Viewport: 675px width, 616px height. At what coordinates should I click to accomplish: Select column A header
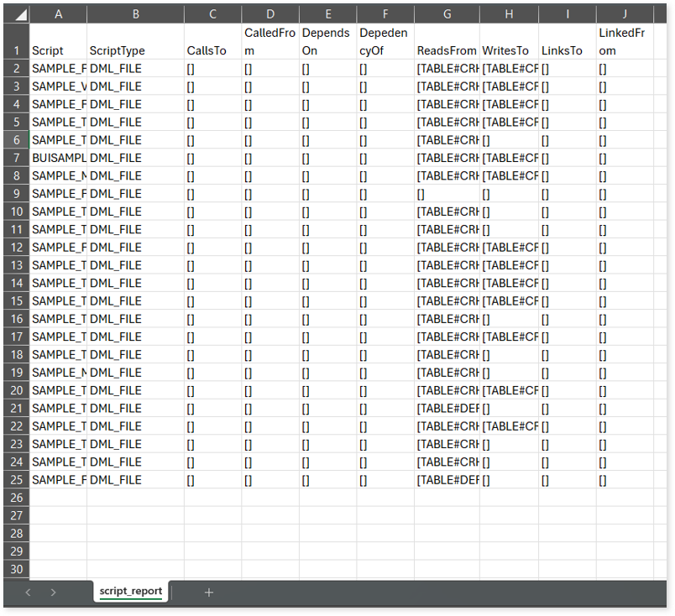pyautogui.click(x=58, y=14)
